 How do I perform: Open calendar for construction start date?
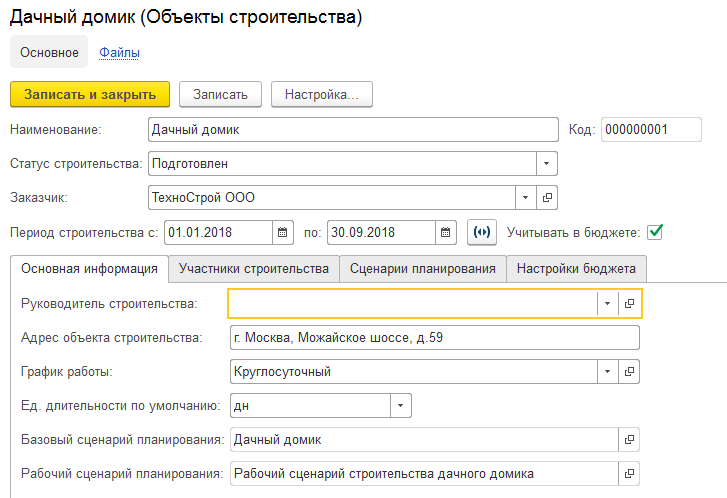pos(282,232)
